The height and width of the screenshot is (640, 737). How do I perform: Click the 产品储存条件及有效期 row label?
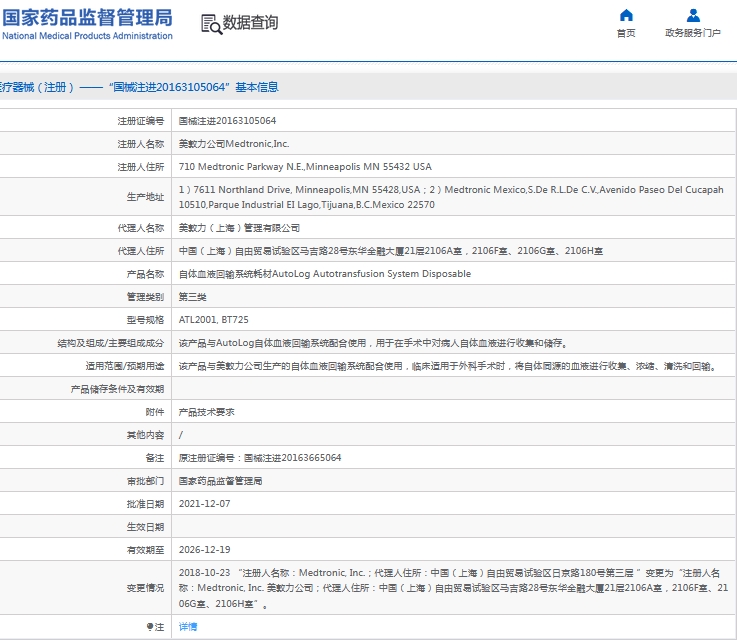(118, 389)
